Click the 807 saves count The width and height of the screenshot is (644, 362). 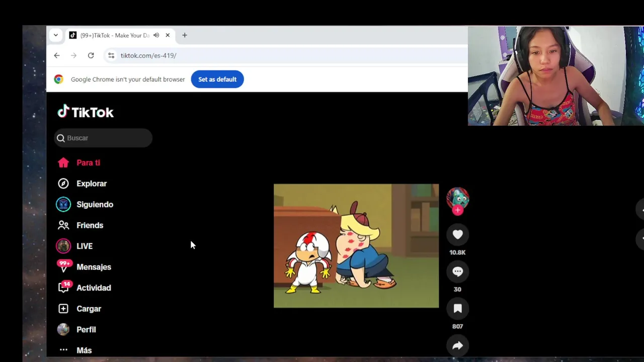pos(457,326)
